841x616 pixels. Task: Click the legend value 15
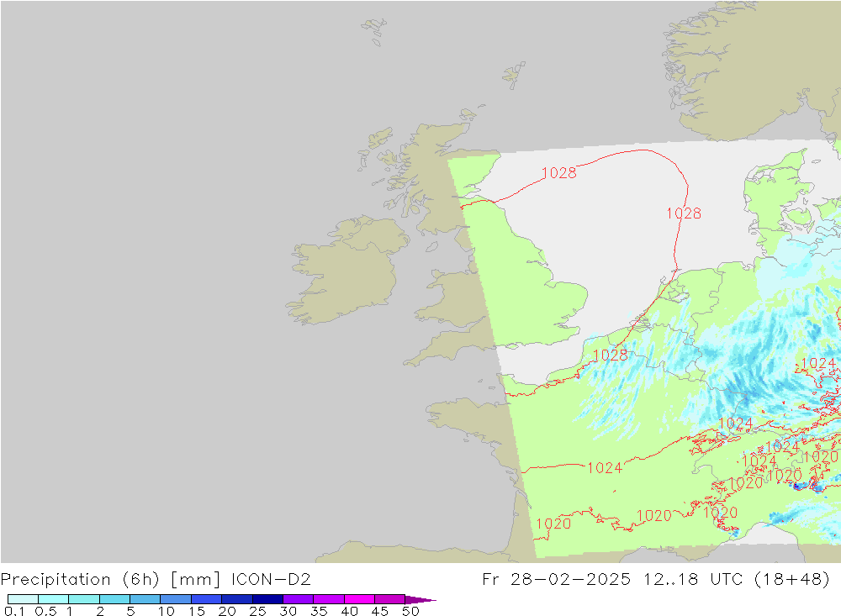click(197, 611)
